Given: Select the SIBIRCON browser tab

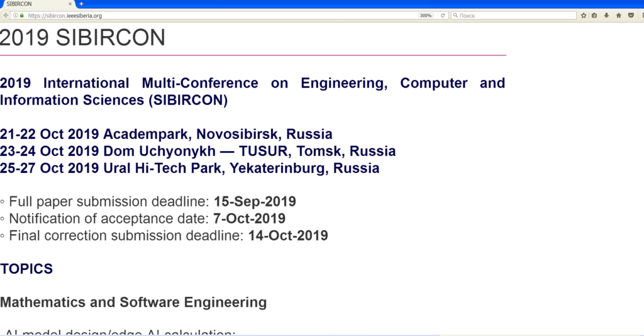Looking at the screenshot, I should [x=37, y=4].
